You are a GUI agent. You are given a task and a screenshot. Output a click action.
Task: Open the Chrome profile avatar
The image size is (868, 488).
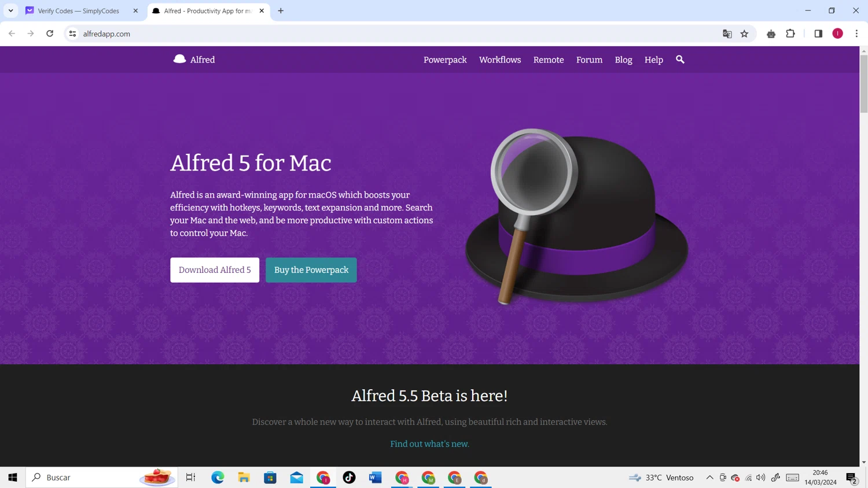click(837, 34)
